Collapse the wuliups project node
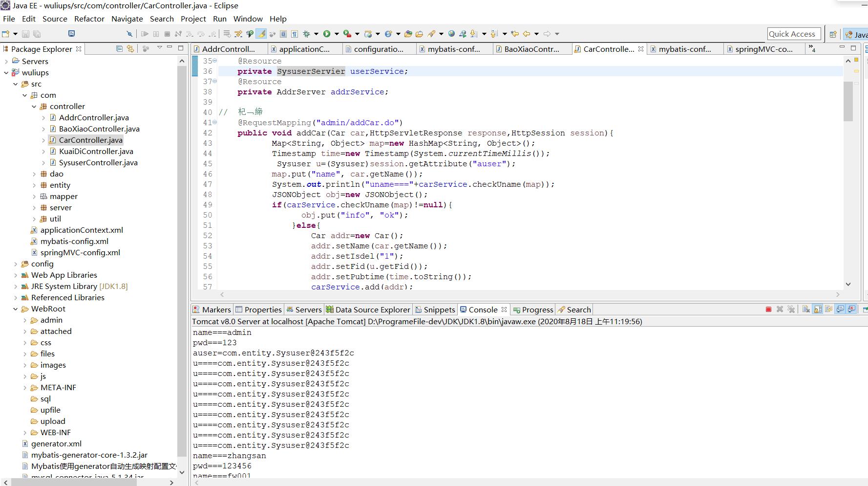This screenshot has height=486, width=868. point(6,72)
